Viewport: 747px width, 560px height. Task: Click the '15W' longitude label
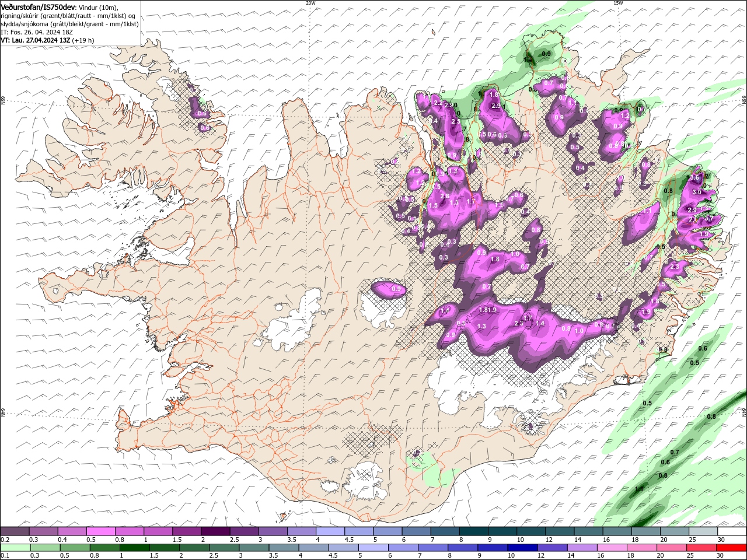[x=618, y=3]
